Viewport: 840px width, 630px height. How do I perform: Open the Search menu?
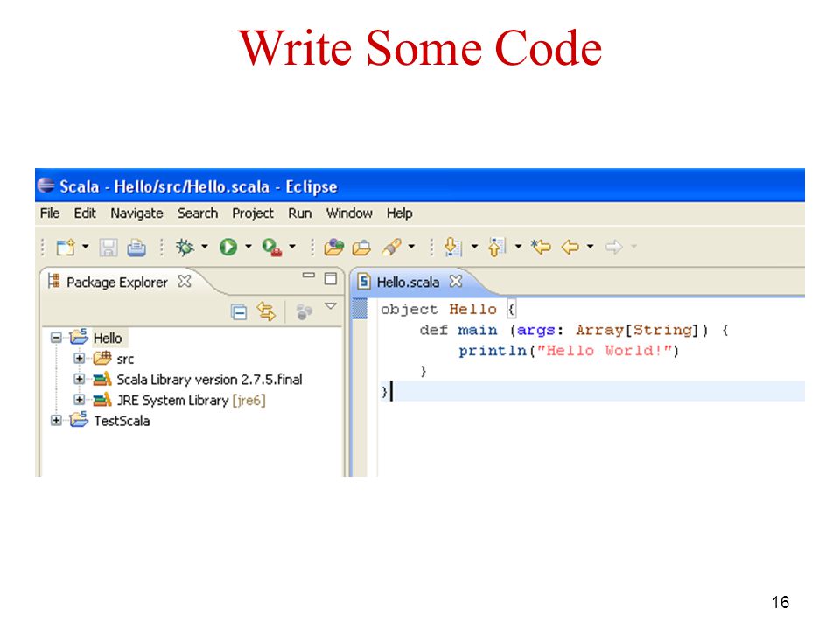[198, 213]
